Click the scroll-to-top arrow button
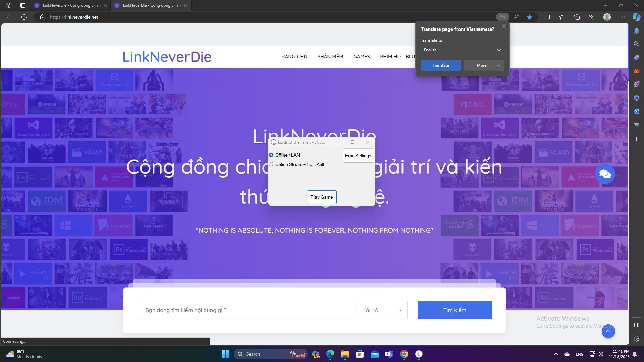 click(x=608, y=331)
